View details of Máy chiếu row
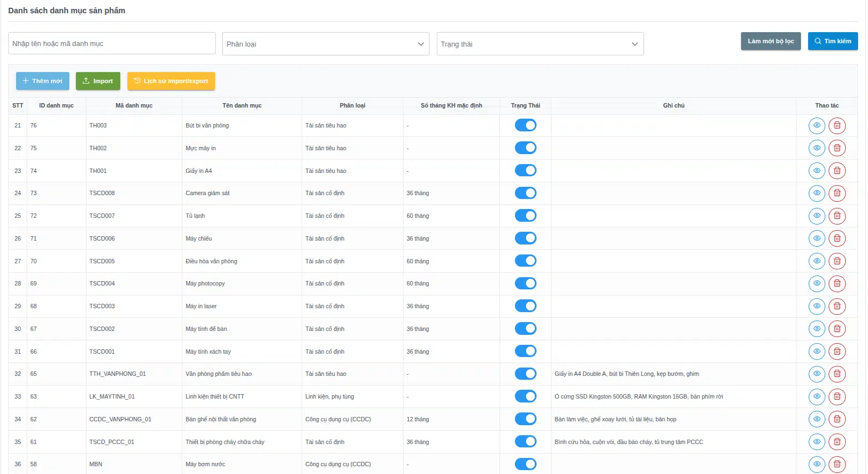The height and width of the screenshot is (474, 868). coord(816,238)
